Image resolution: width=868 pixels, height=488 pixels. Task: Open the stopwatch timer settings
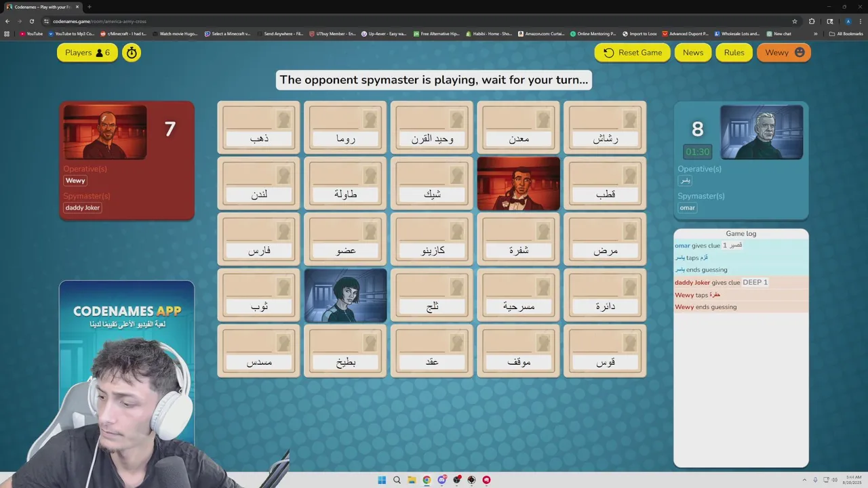[x=132, y=52]
